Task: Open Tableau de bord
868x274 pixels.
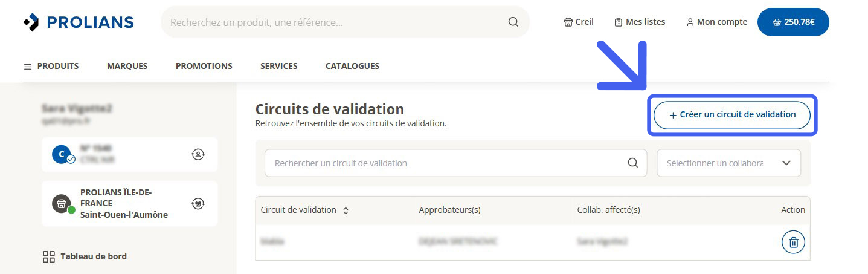Action: point(85,256)
